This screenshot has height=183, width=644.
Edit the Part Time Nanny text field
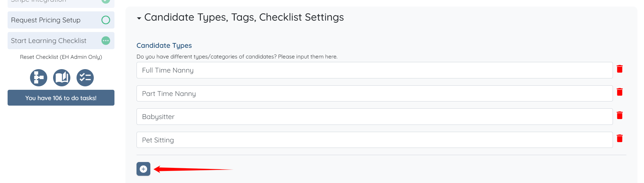374,94
